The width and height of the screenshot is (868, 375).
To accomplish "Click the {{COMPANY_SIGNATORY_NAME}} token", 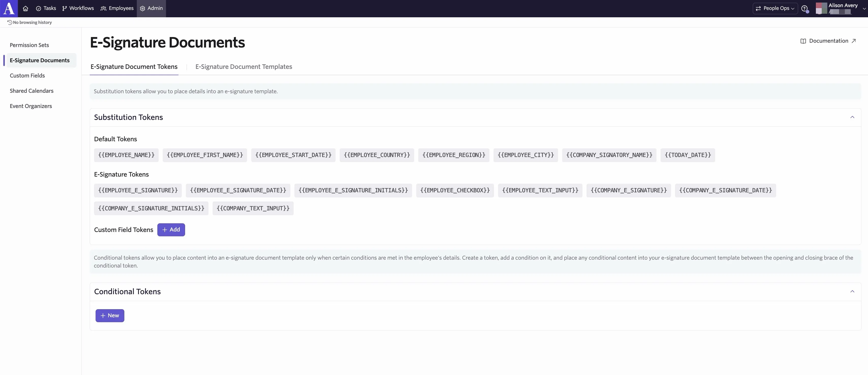I will point(609,155).
